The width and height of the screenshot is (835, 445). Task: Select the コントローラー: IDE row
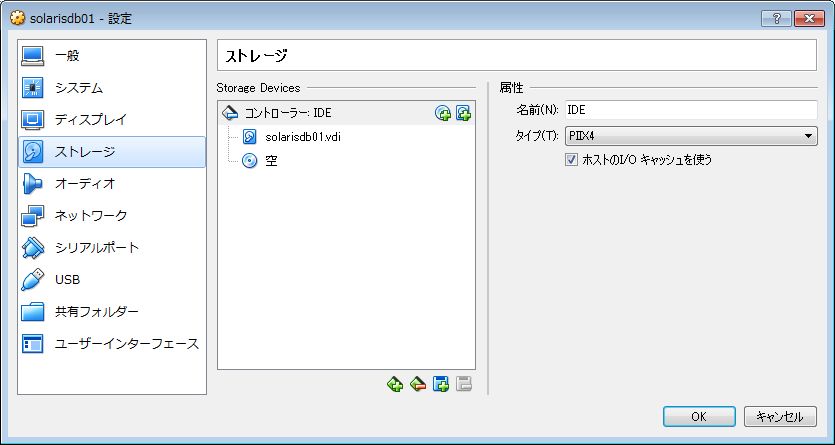[x=346, y=113]
